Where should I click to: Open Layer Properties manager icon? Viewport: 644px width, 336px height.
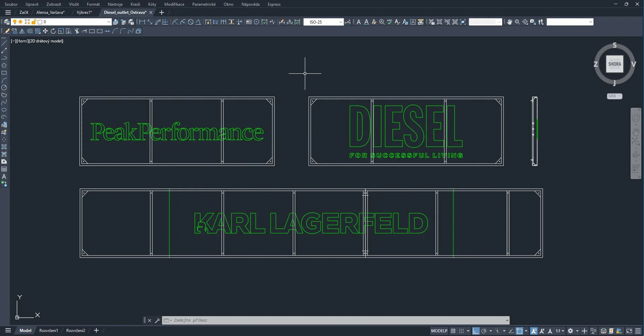[x=7, y=22]
